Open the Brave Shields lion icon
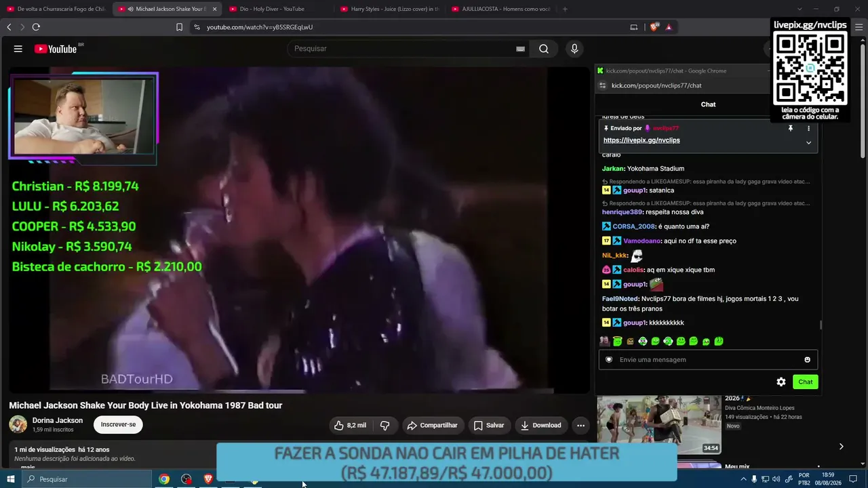The width and height of the screenshot is (868, 488). pyautogui.click(x=654, y=27)
